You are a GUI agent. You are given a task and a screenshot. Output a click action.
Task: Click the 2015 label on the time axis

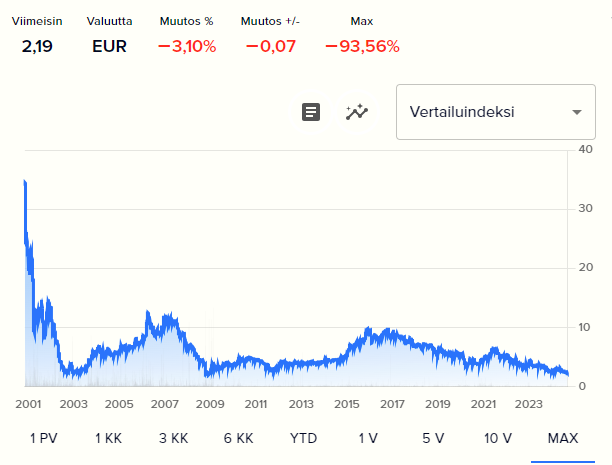(x=347, y=404)
